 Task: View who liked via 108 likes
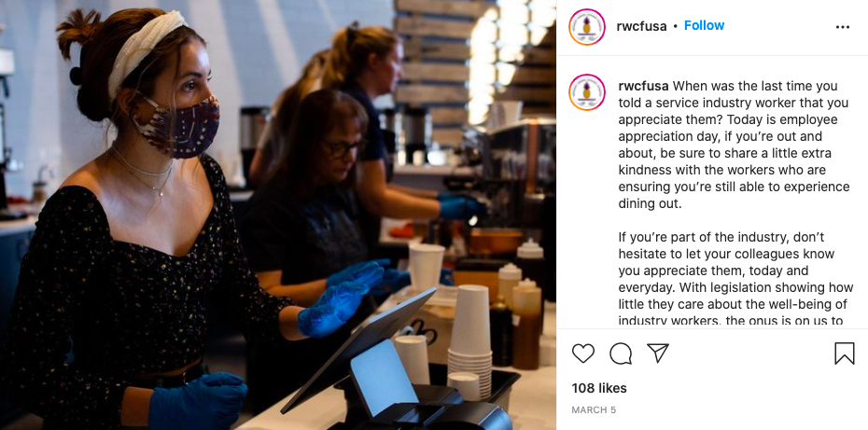click(x=599, y=388)
